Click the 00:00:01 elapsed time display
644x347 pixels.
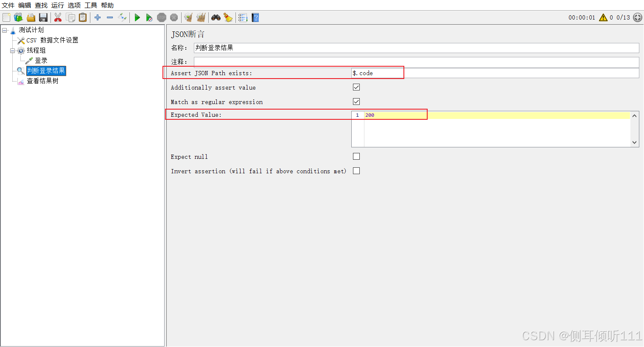point(582,17)
